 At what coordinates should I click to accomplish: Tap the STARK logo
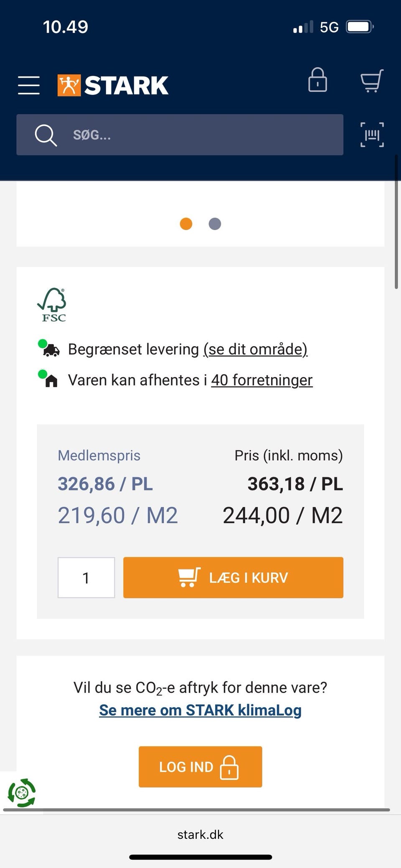pyautogui.click(x=113, y=85)
